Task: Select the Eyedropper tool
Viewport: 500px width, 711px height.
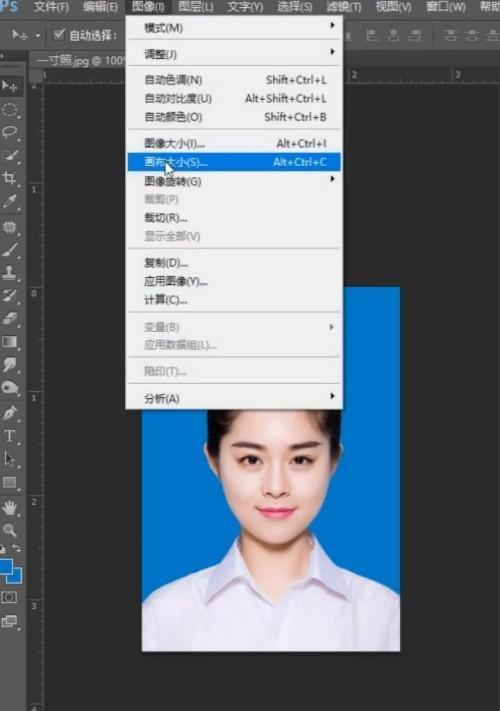Action: point(10,201)
